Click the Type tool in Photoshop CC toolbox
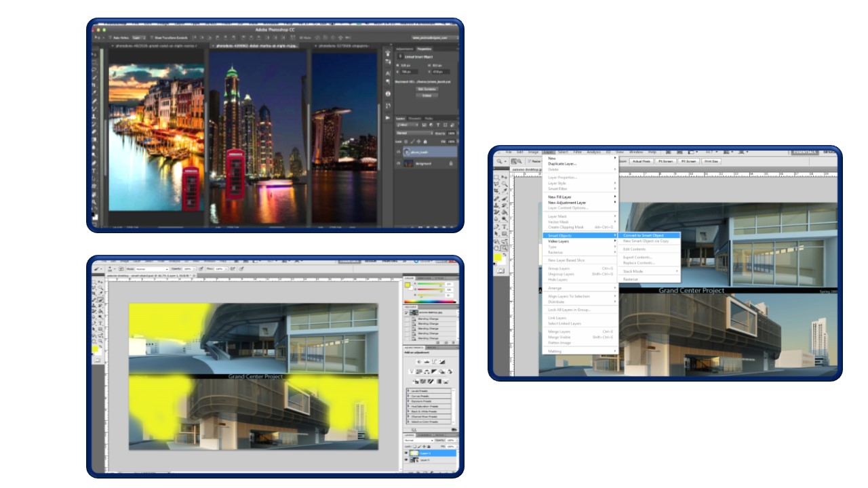Viewport: 868px width, 488px height. (x=94, y=170)
